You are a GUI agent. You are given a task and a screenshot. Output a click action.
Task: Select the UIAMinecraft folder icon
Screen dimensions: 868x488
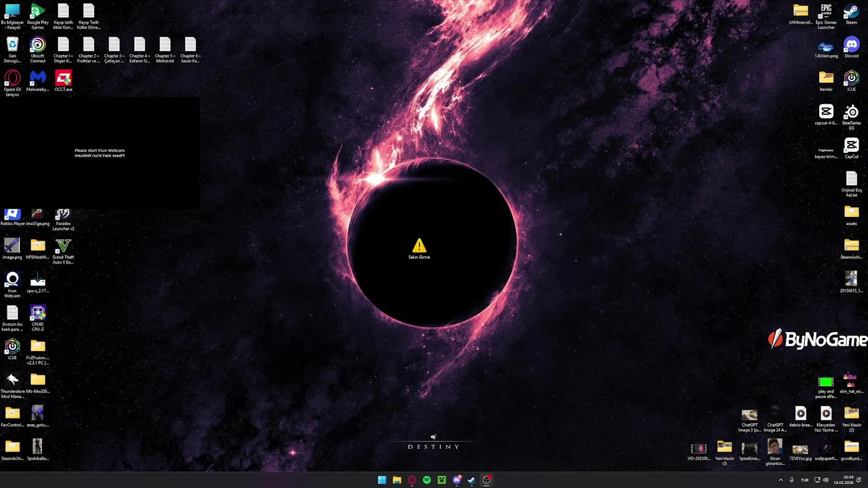pos(801,12)
